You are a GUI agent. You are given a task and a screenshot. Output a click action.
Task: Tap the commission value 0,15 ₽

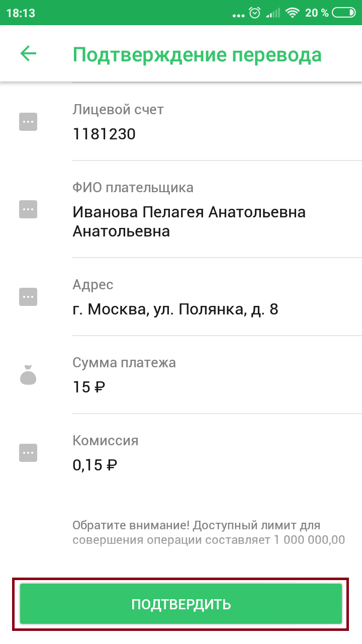pos(95,464)
